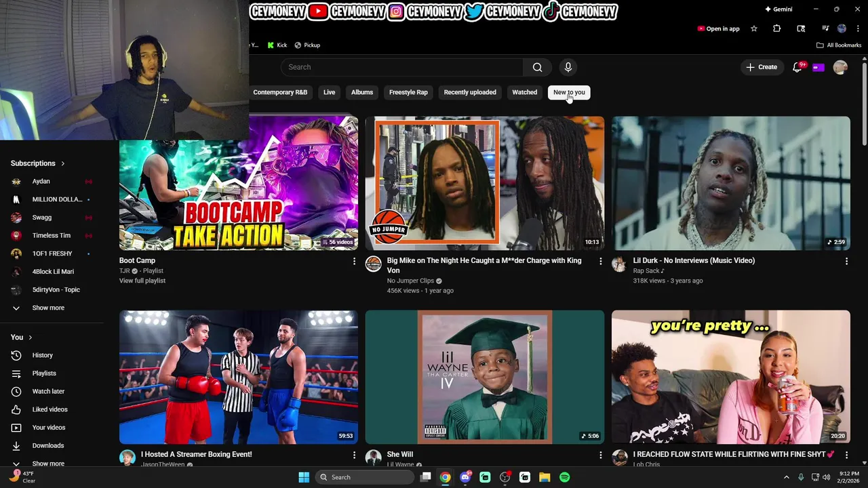Screen dimensions: 868x488
Task: Select Live filter chip
Action: pyautogui.click(x=329, y=92)
